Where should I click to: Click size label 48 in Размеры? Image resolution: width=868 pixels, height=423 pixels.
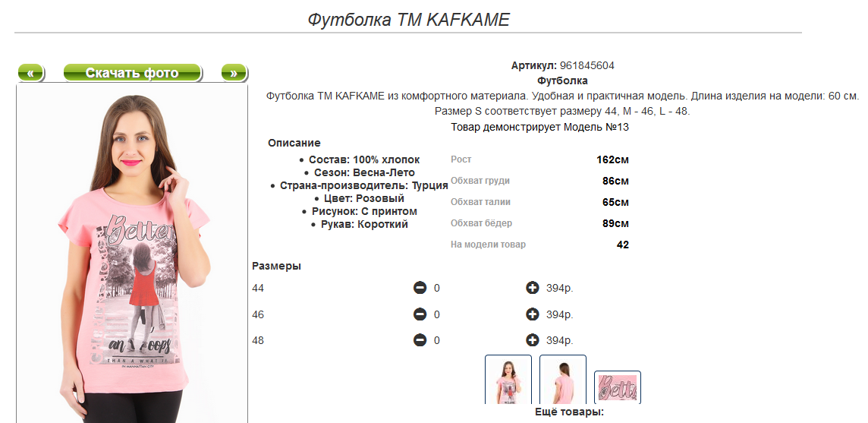click(258, 340)
